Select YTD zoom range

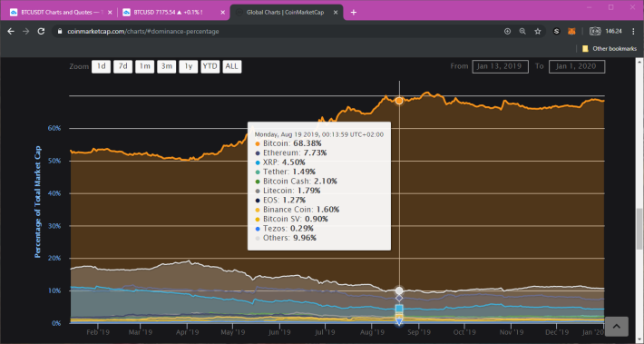tap(210, 66)
